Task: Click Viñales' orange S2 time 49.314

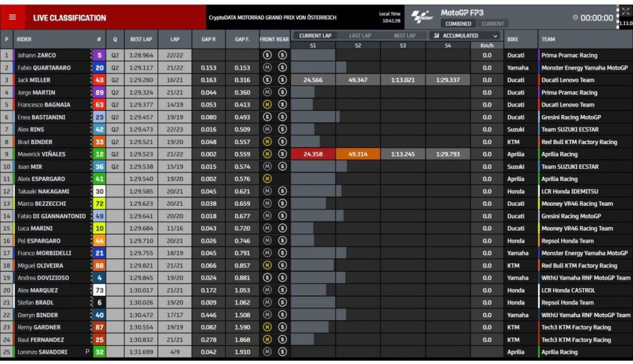Action: 358,154
